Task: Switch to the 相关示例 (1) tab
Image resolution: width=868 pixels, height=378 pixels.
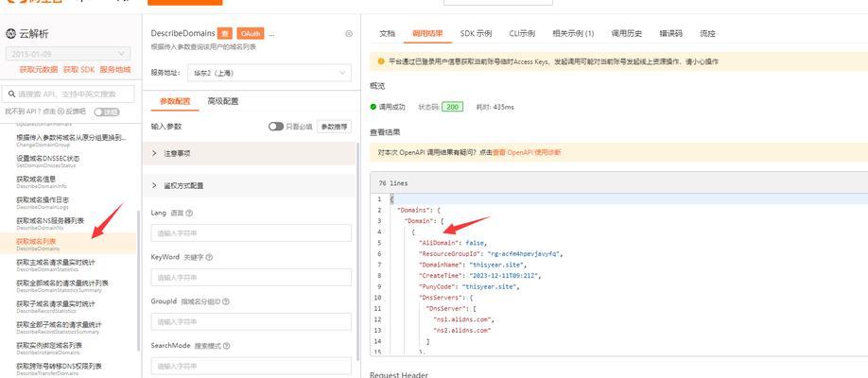Action: pos(573,33)
